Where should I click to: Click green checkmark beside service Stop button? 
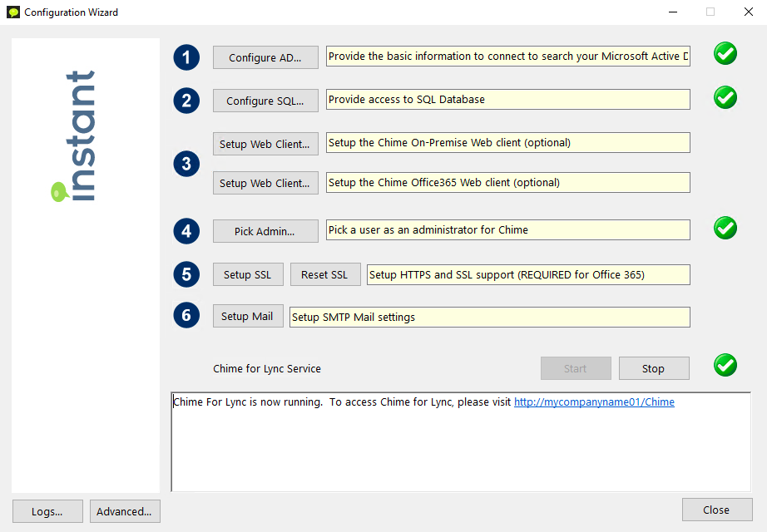[x=725, y=365]
